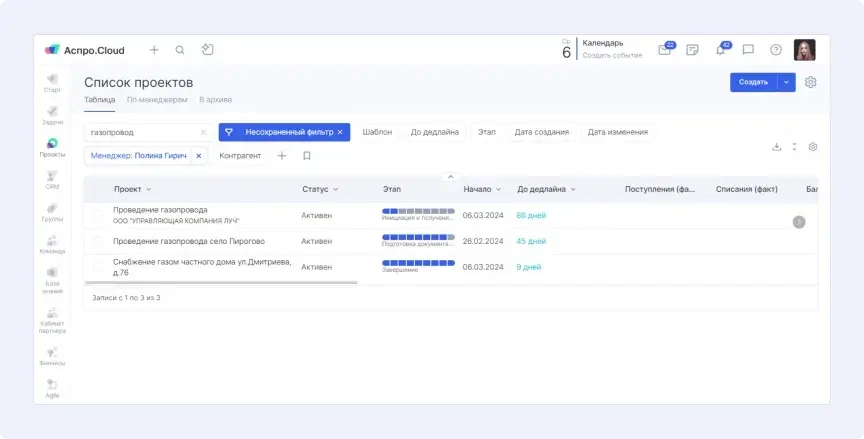Click the bookmark filter icon
This screenshot has height=439, width=864.
307,156
